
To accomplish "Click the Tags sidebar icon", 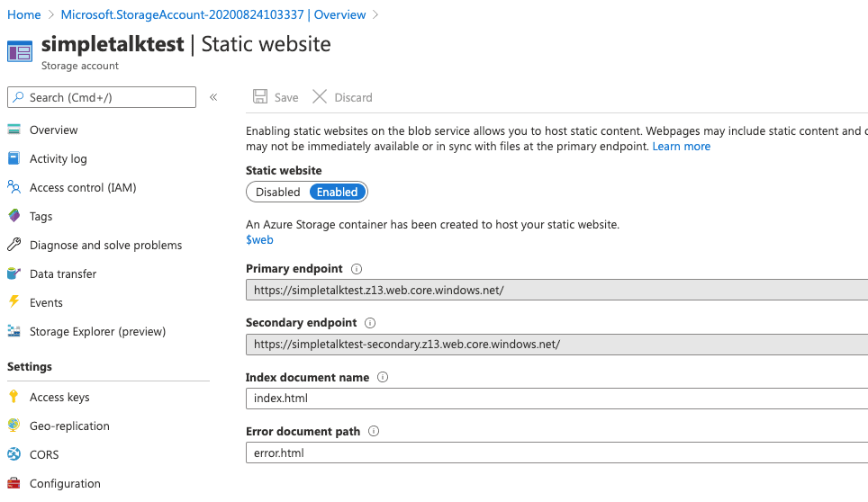I will tap(14, 216).
